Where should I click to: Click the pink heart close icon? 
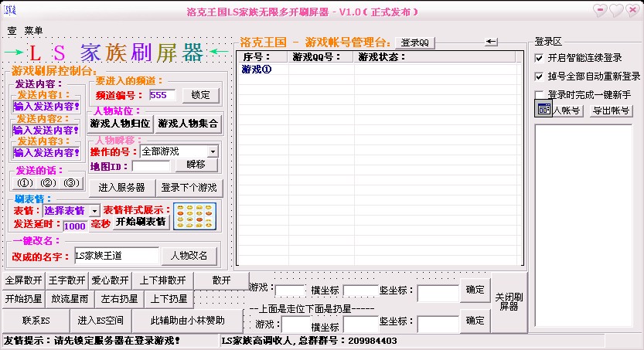[632, 10]
